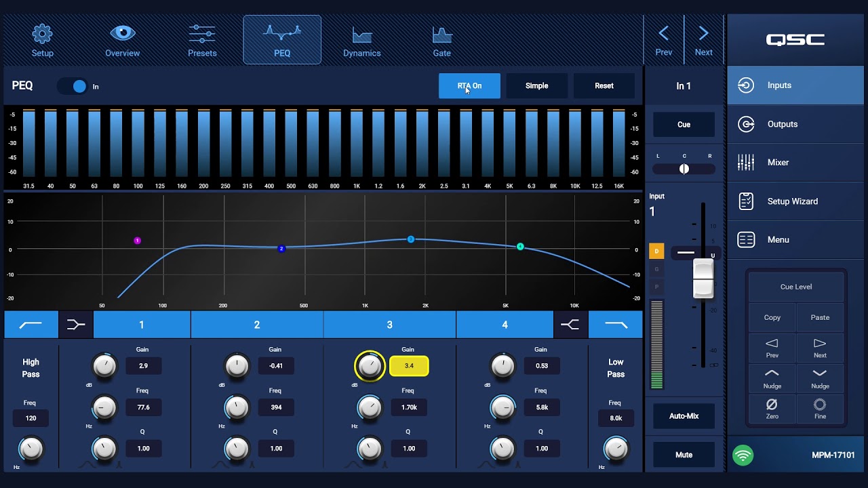
Task: Click the Copy button
Action: tap(772, 317)
